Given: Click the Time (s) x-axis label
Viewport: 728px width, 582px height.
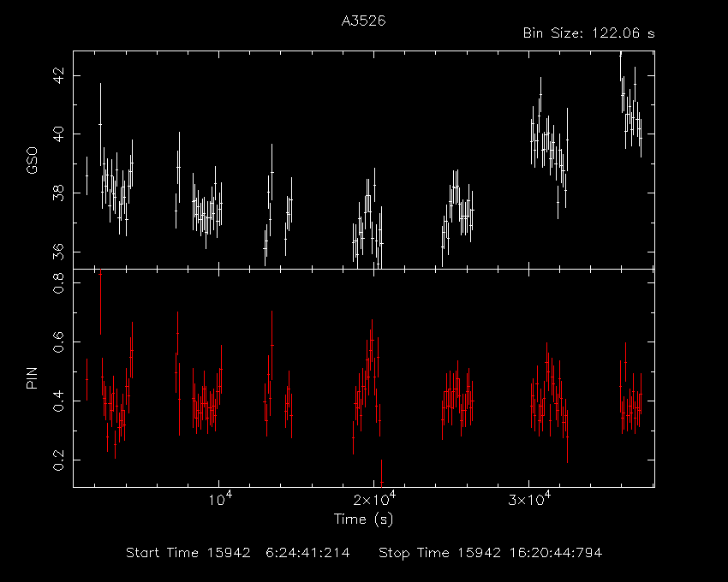Looking at the screenshot, I should [x=363, y=519].
